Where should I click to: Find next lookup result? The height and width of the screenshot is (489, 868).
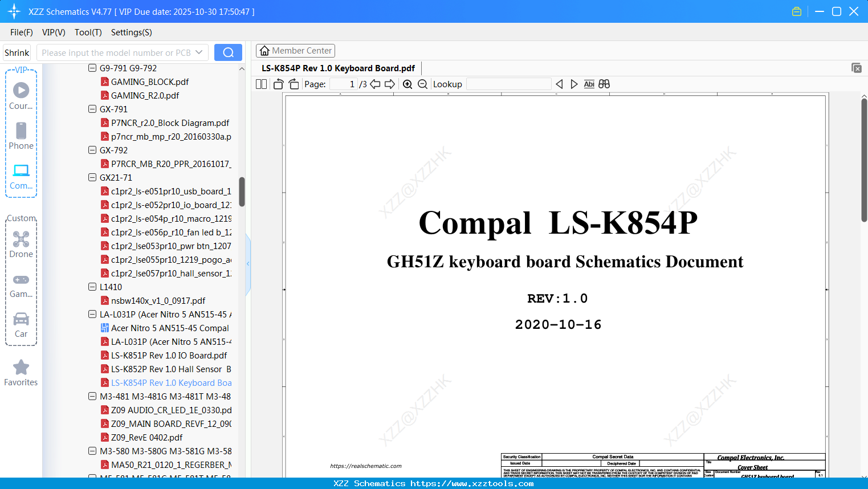tap(574, 84)
